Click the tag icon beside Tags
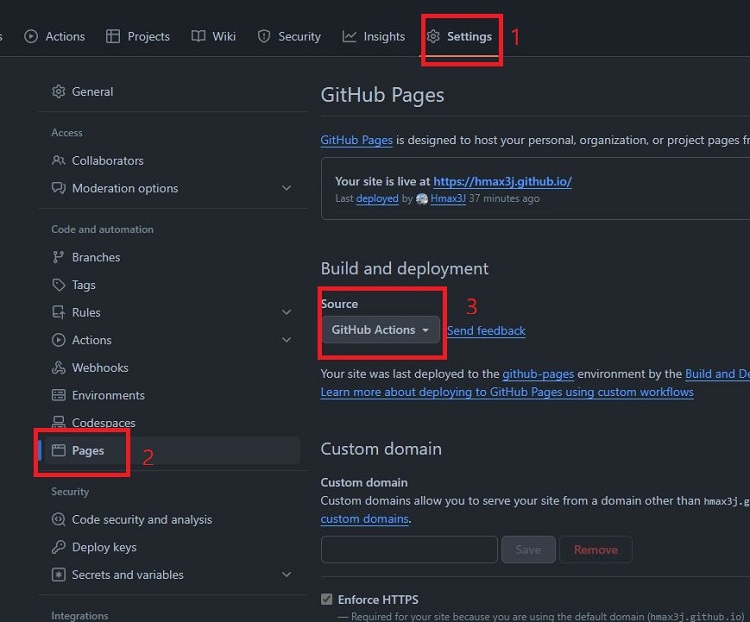The width and height of the screenshot is (750, 622). click(x=58, y=285)
